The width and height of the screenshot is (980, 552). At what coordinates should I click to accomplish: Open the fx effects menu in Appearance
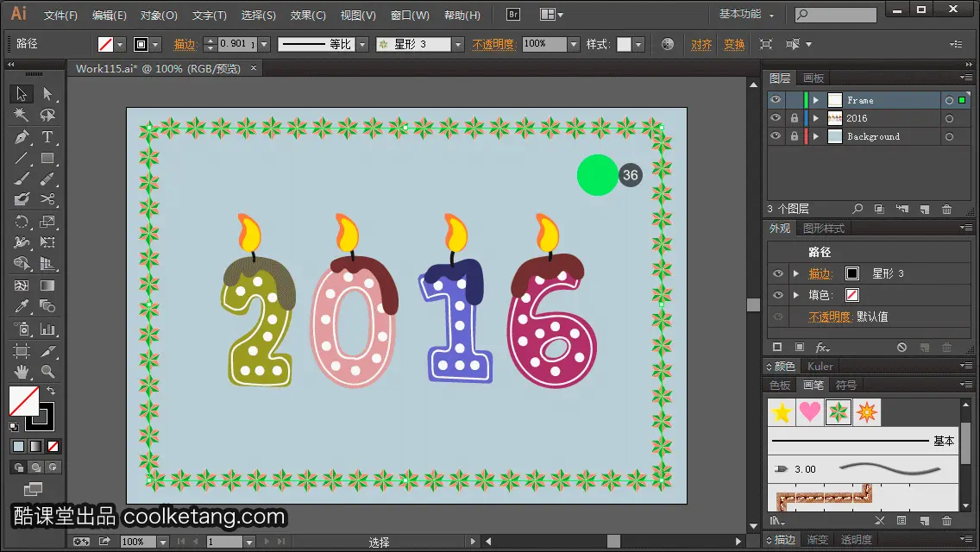(822, 348)
